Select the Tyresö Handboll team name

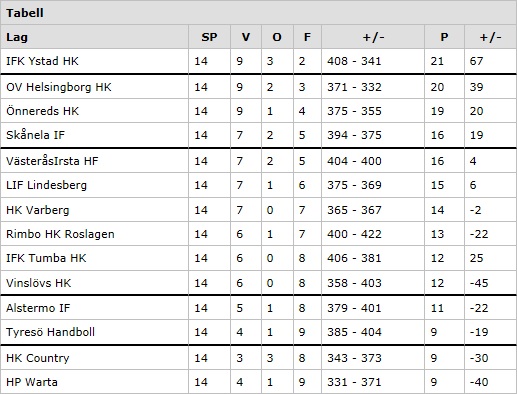(x=50, y=332)
